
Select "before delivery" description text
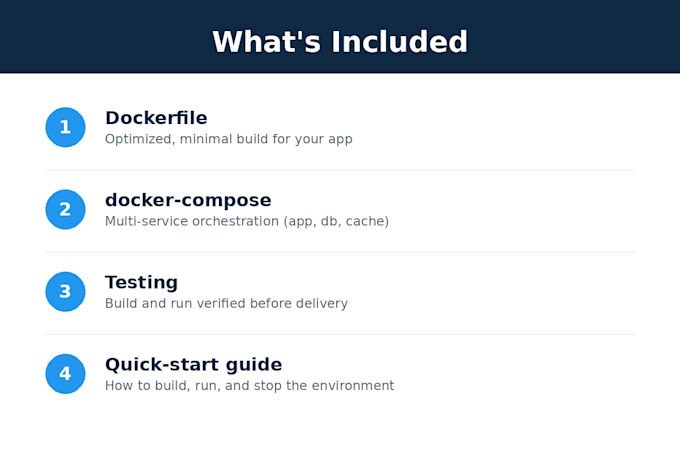pos(299,303)
